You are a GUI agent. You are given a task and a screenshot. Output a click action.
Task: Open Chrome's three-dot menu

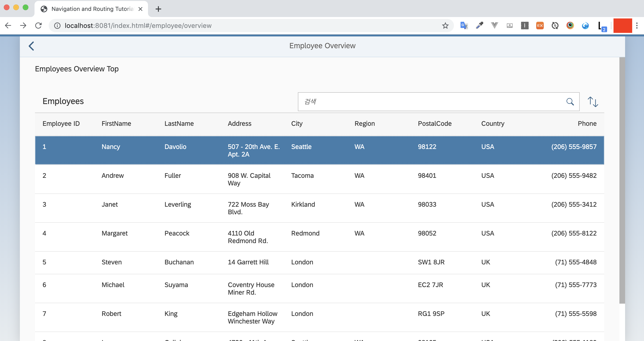(636, 26)
